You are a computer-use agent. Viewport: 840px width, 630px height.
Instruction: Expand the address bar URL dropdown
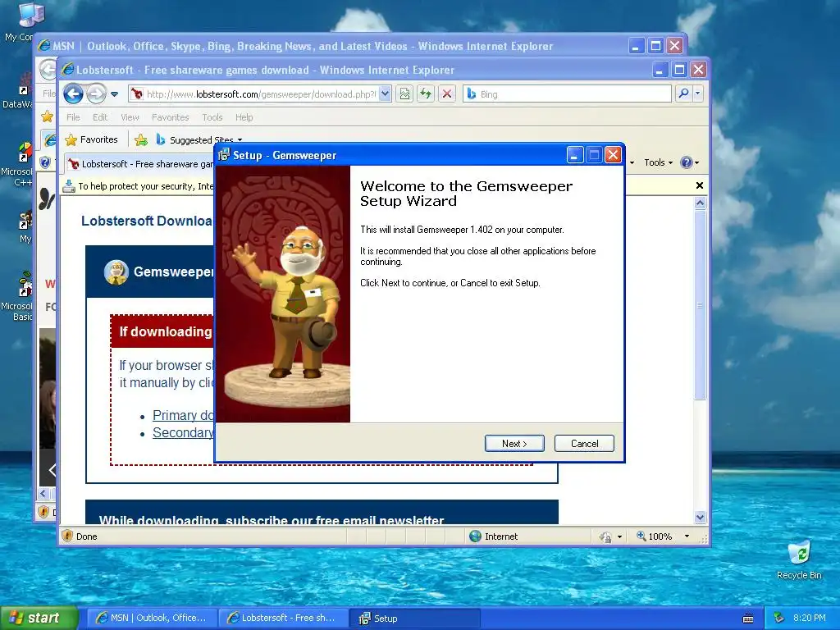[386, 94]
